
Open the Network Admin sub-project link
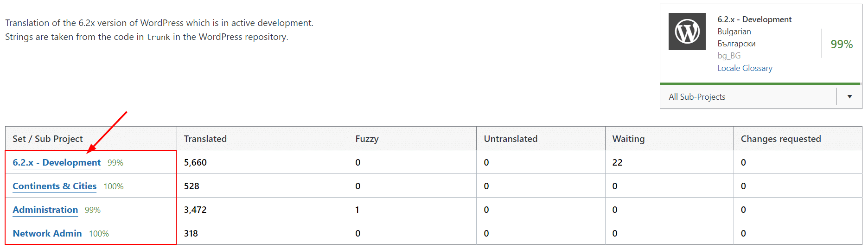[x=47, y=234]
